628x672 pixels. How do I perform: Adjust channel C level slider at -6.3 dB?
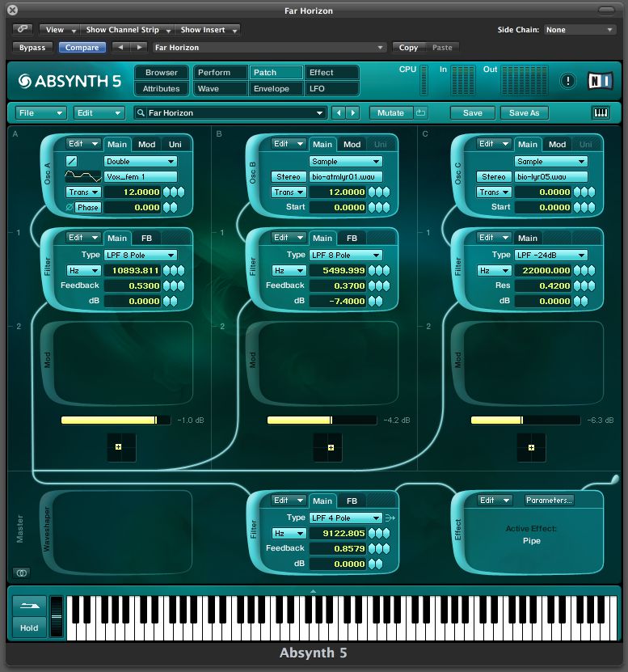pos(525,420)
